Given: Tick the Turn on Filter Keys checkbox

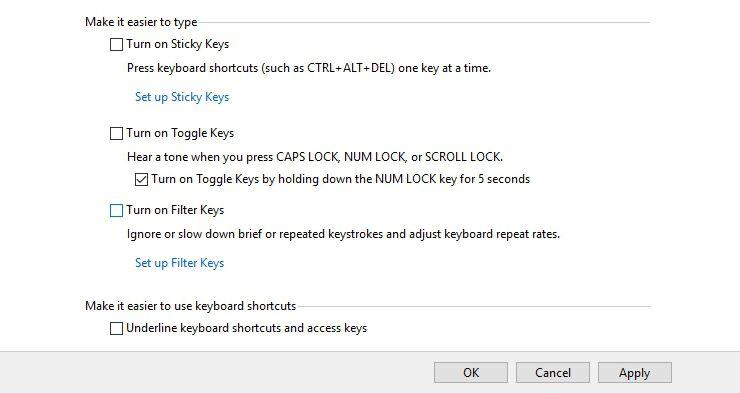Looking at the screenshot, I should 116,210.
